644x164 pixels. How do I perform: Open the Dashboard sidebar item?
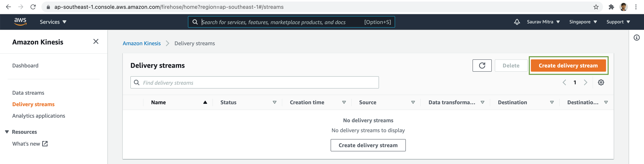pos(25,66)
